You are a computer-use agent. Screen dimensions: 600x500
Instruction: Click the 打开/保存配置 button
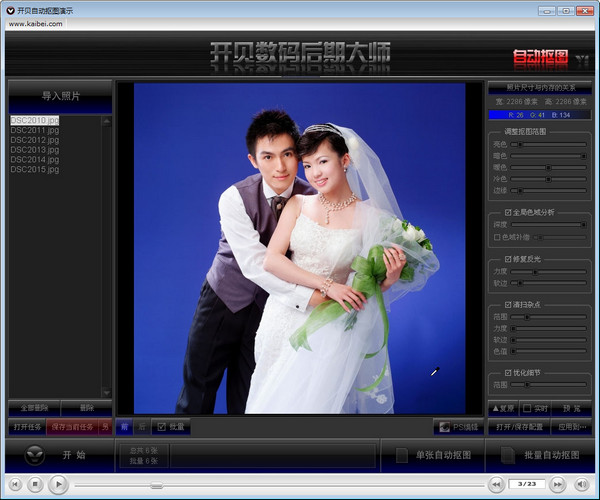coord(519,427)
